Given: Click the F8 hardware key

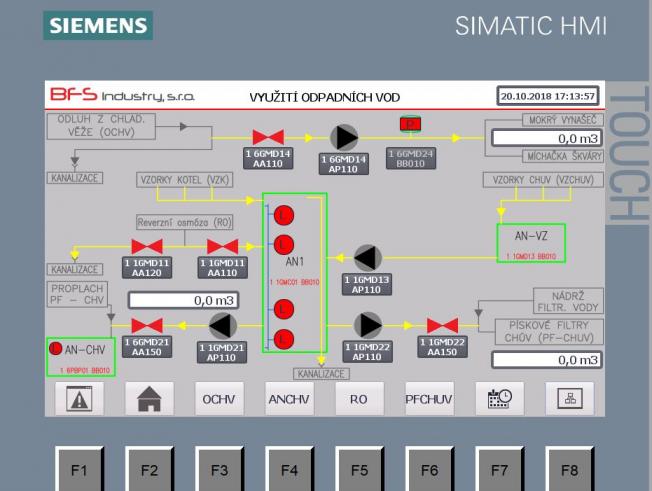Looking at the screenshot, I should (x=570, y=469).
